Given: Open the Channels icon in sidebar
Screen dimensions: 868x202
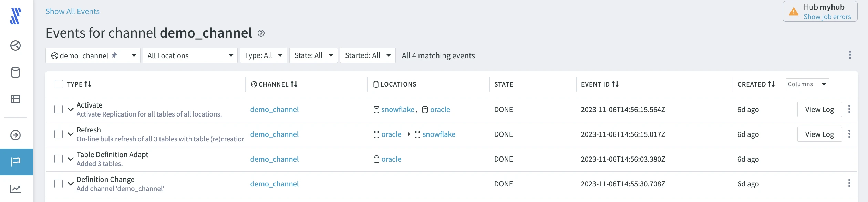Looking at the screenshot, I should pos(15,46).
